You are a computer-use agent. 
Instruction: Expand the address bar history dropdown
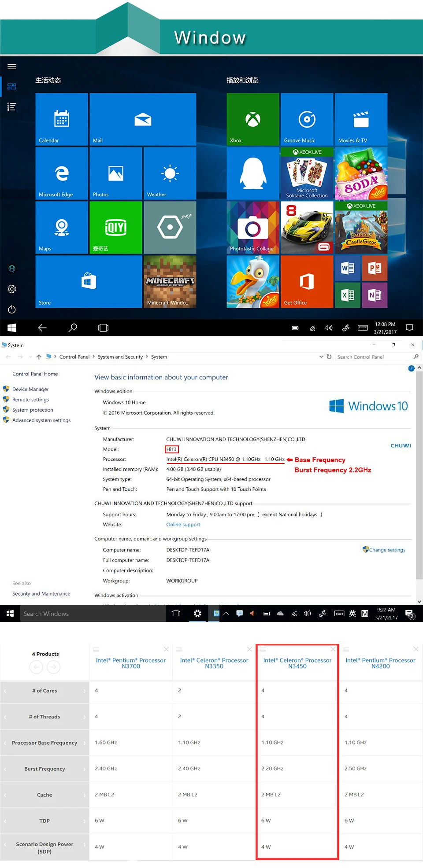click(x=321, y=357)
